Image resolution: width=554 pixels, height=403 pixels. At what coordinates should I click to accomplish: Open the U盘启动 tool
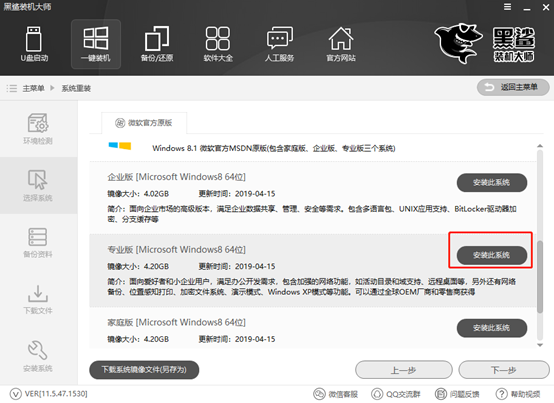coord(34,44)
